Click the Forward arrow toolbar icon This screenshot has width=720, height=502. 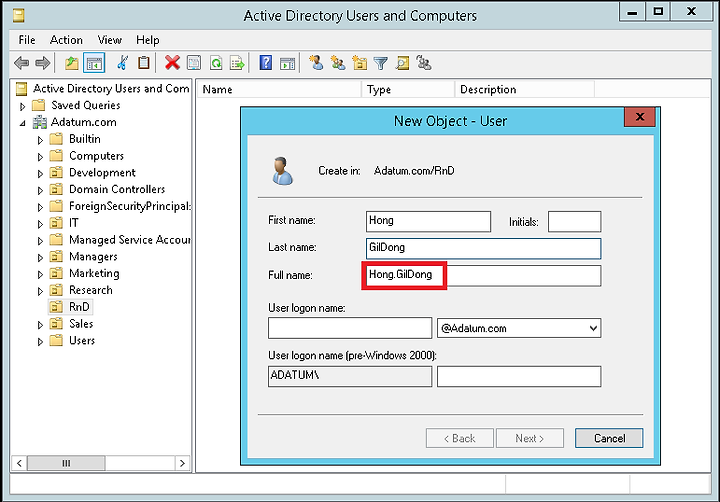[x=43, y=63]
